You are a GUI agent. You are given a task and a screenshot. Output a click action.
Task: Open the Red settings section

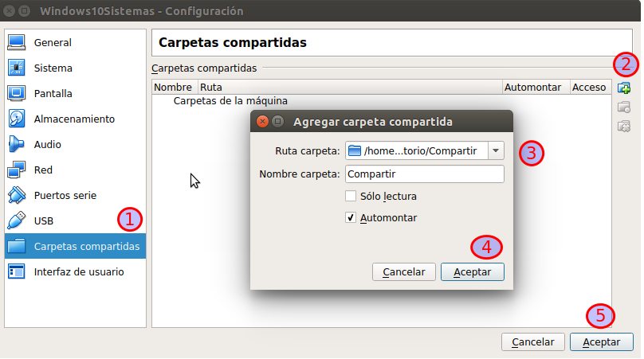pos(75,170)
